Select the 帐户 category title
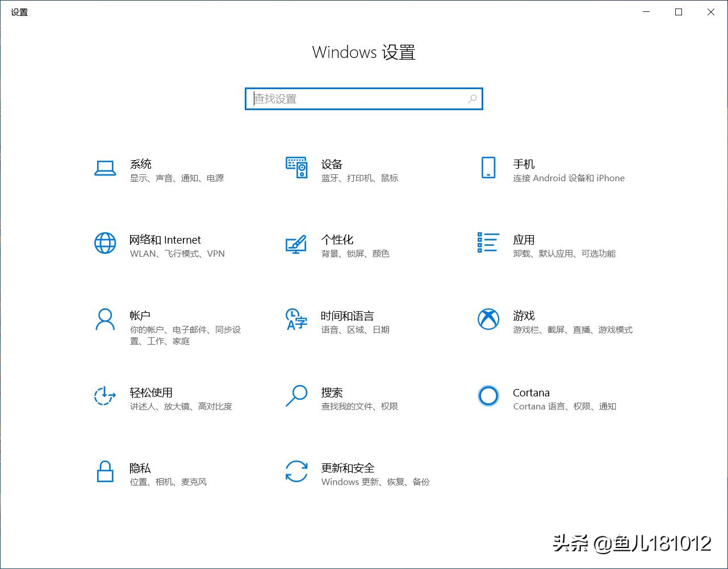Viewport: 728px width, 569px height. point(140,315)
